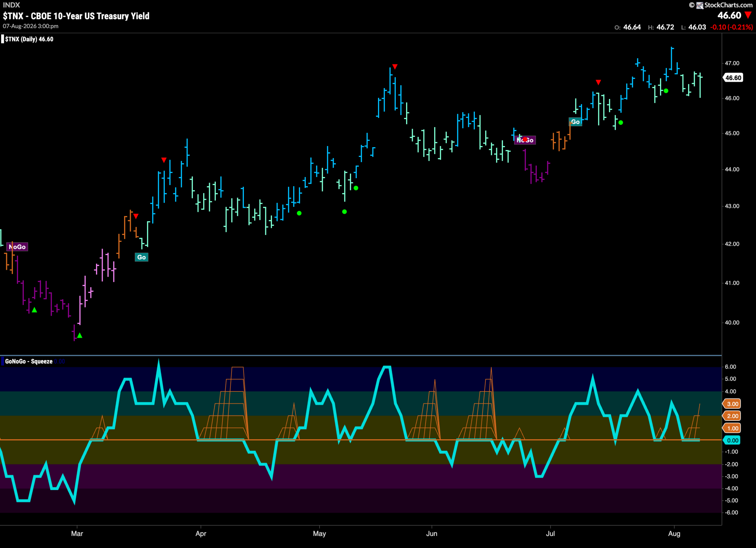Click the Aug label on time axis
Screen dimensions: 756x548
point(674,533)
